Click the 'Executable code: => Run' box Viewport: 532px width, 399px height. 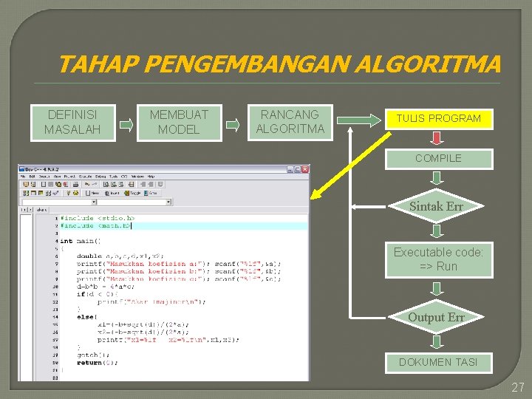tap(439, 260)
